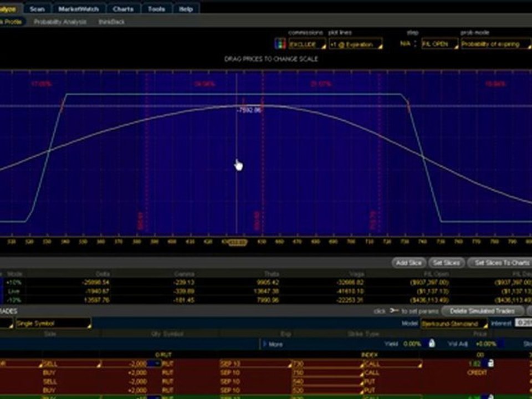Click the -10% slice row label
This screenshot has height=399, width=532.
tap(14, 300)
